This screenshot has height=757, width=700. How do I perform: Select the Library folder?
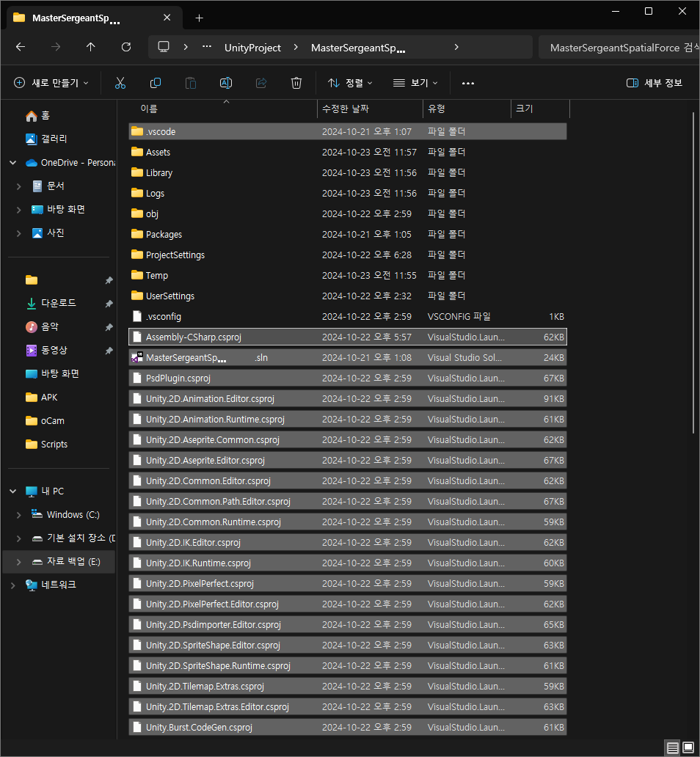coord(347,173)
